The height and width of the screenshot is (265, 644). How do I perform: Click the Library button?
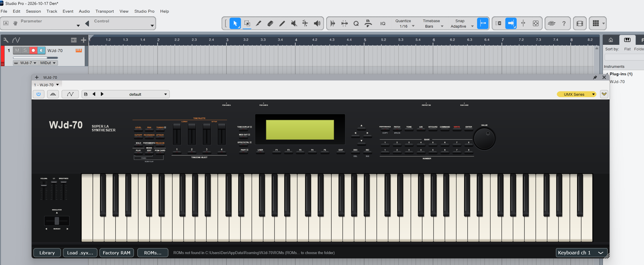pos(47,253)
